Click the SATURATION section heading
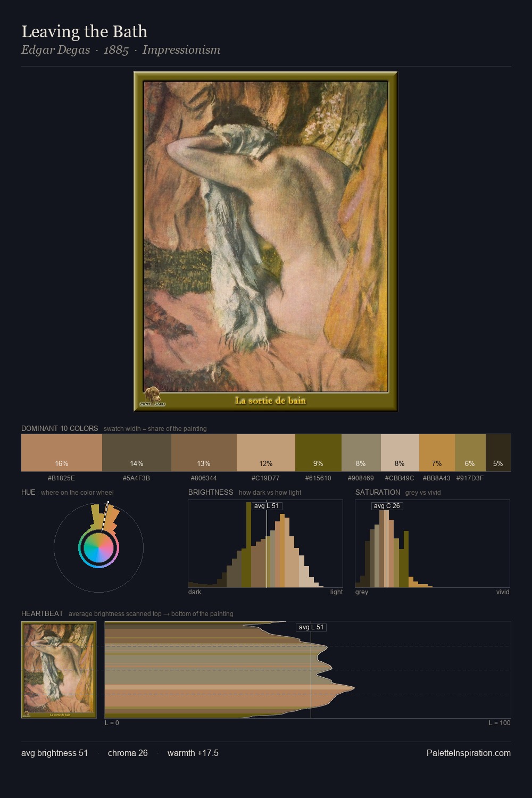This screenshot has width=532, height=798. point(378,492)
